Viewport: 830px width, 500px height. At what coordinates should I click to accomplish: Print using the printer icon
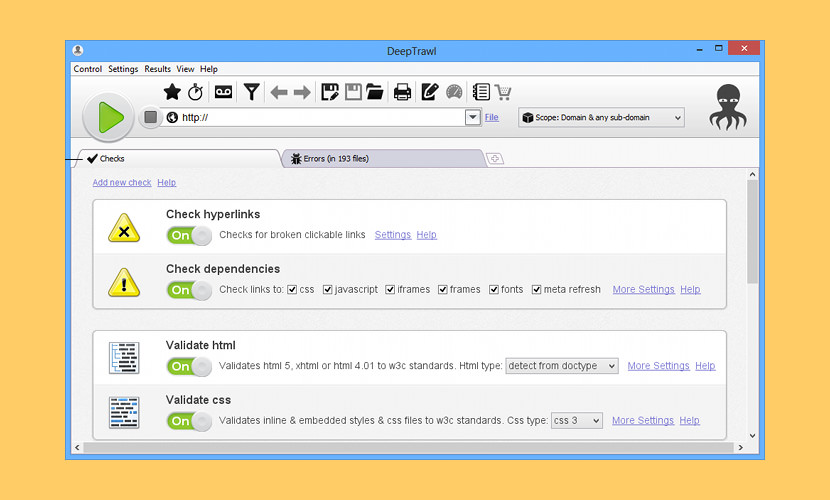(x=402, y=92)
